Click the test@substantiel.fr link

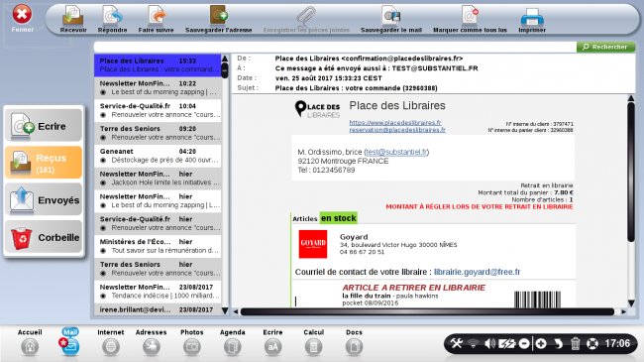click(x=396, y=152)
